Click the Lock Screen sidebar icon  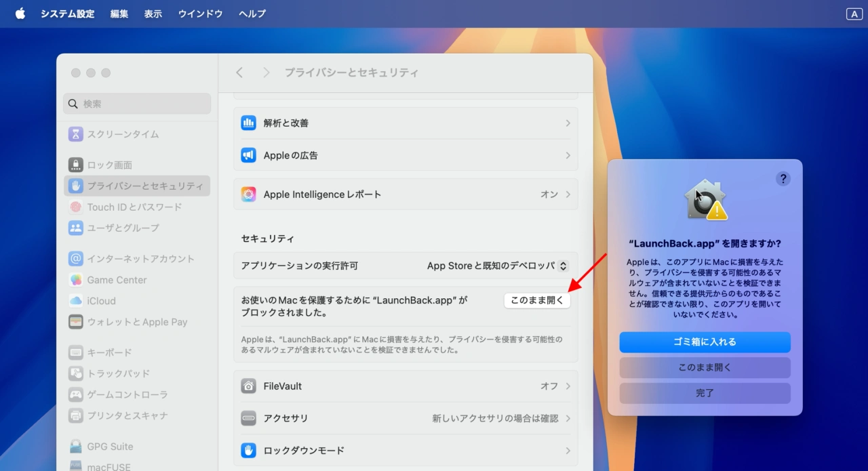(76, 165)
